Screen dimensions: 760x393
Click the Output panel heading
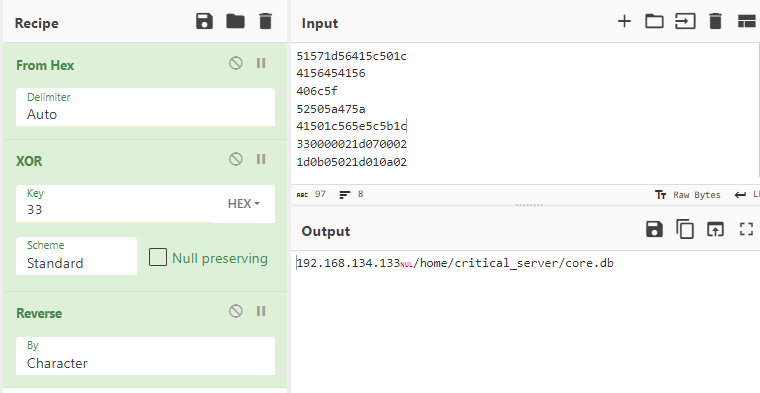click(x=326, y=231)
